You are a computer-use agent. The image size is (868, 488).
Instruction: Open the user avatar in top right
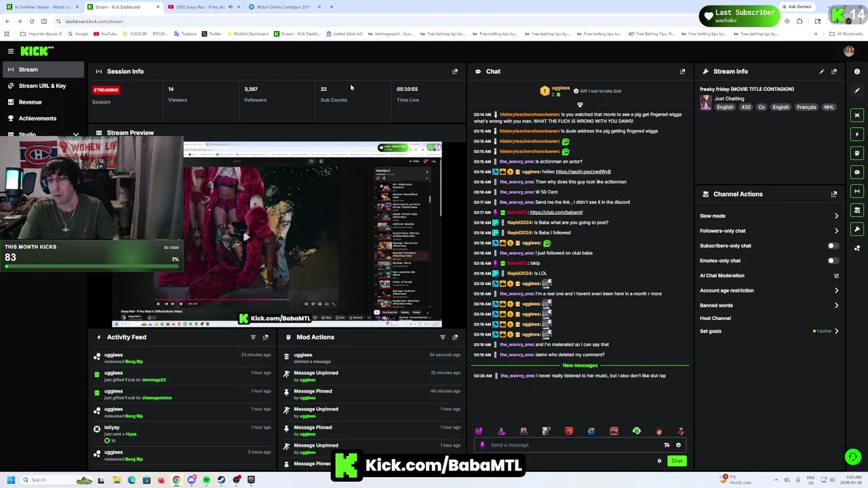(x=849, y=51)
